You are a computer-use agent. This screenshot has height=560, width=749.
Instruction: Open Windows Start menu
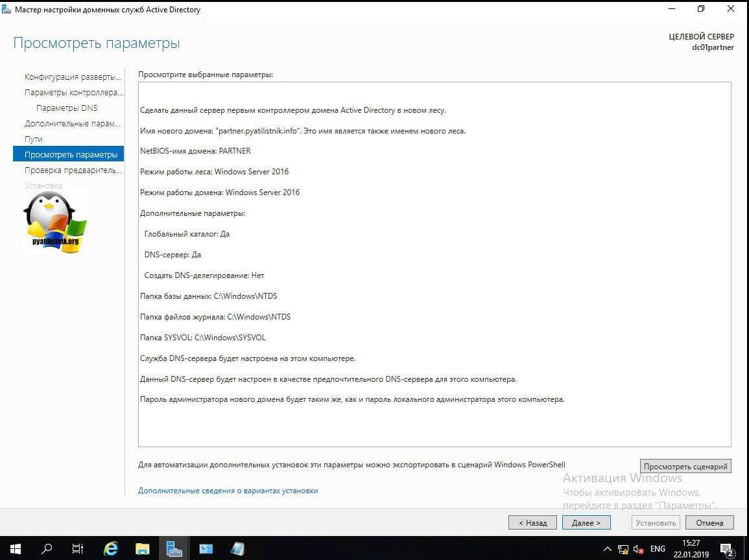(x=15, y=549)
